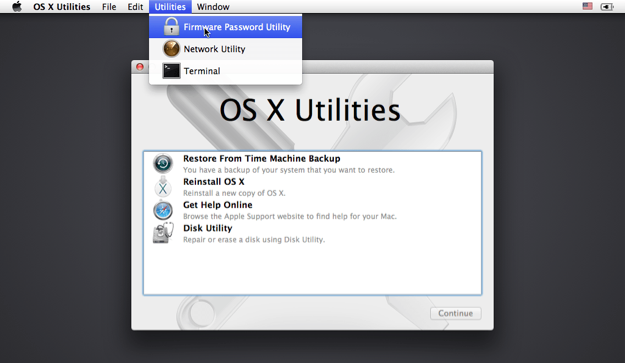This screenshot has height=363, width=625.
Task: Click the Reinstall OS X icon
Action: coord(163,187)
